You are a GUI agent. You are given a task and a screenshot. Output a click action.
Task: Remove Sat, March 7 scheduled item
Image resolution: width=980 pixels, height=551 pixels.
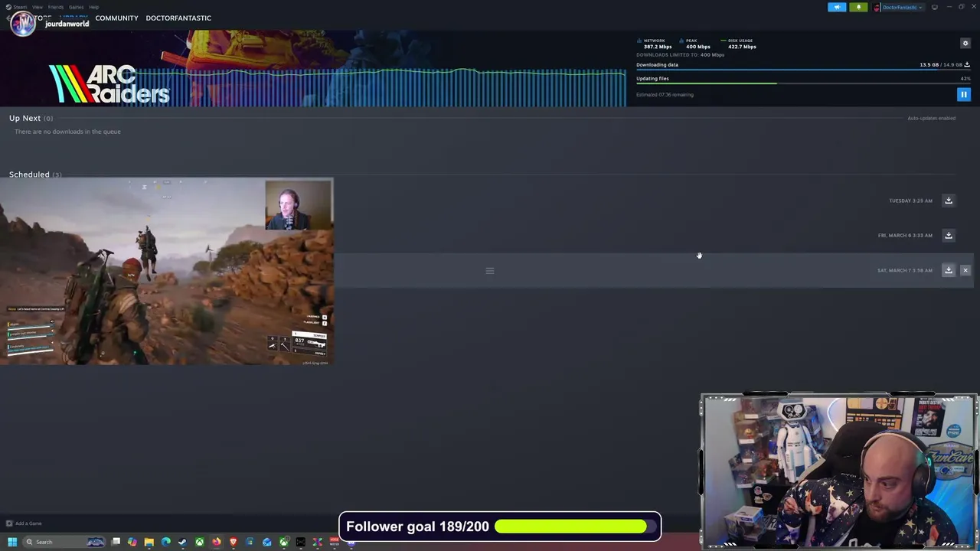(965, 270)
